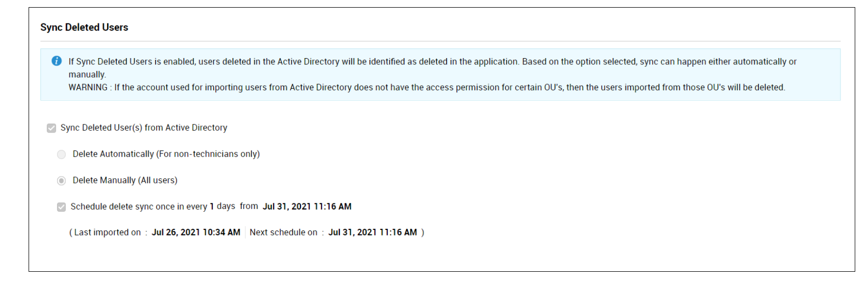Click the schedule start date after 'from'

307,206
